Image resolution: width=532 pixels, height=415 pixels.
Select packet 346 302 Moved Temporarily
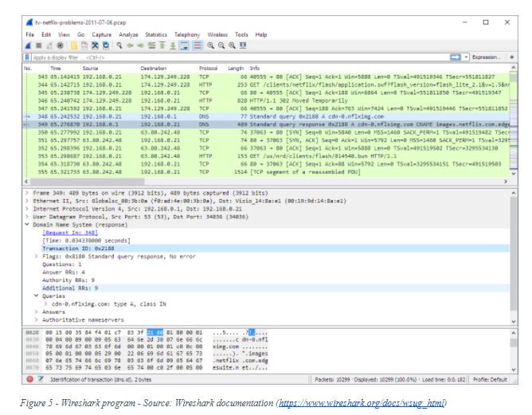click(x=266, y=100)
